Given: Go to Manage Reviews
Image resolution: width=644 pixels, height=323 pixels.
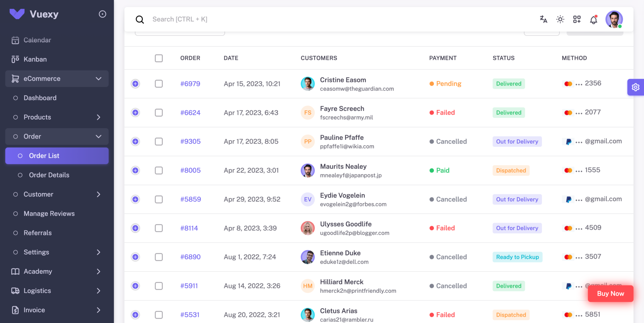Looking at the screenshot, I should pos(57,214).
